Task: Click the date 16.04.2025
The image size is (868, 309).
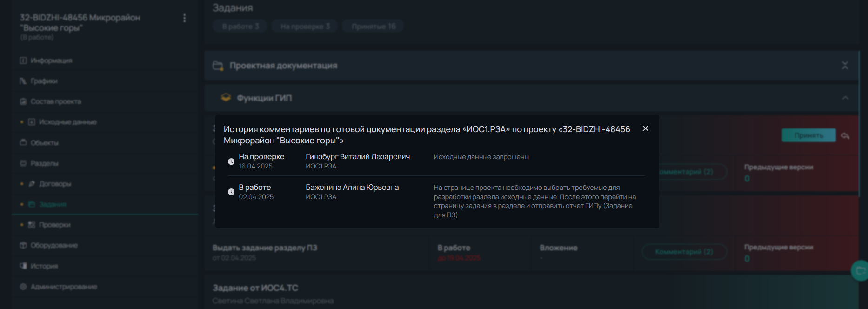Action: coord(256,166)
